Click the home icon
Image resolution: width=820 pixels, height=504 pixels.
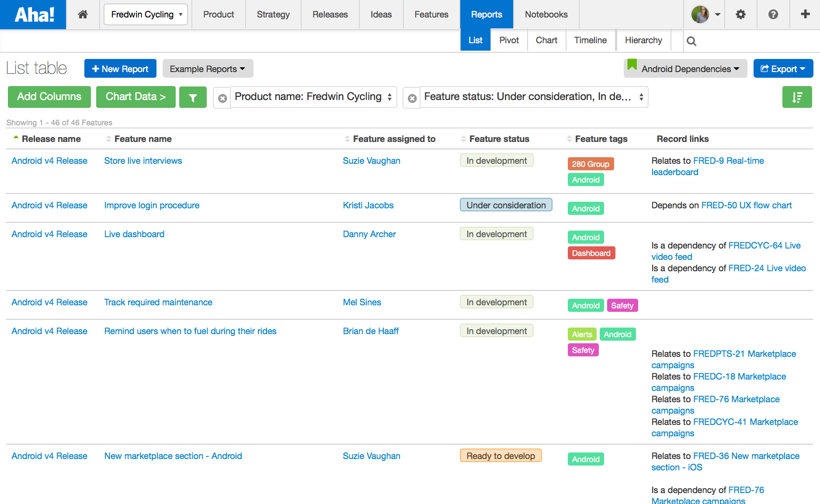coord(83,14)
